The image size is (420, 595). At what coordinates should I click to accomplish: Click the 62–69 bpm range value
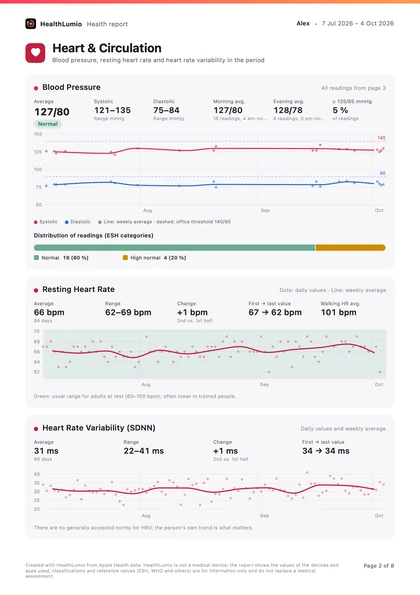128,313
